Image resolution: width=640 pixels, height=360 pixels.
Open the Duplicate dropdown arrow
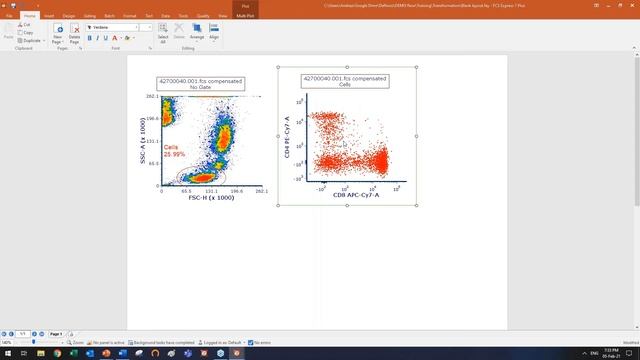pos(44,41)
